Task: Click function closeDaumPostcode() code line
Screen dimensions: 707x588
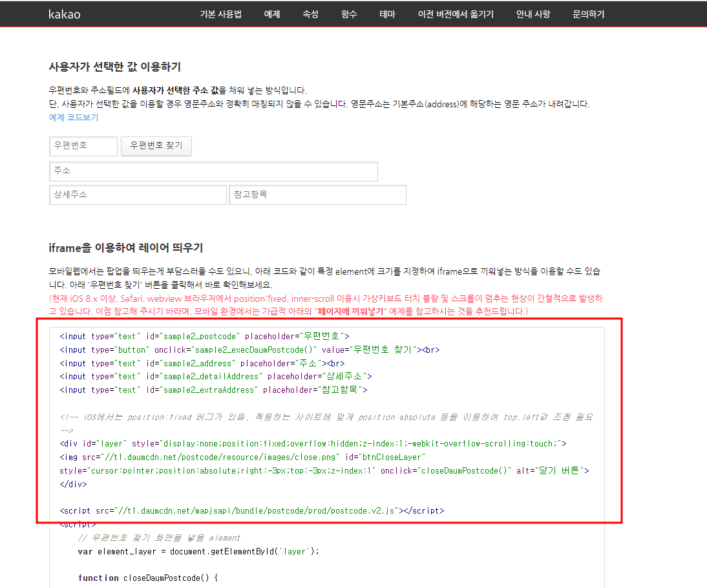Action: click(x=148, y=578)
